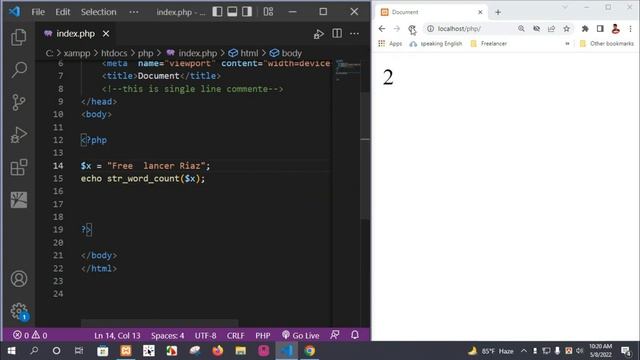Open the Extensions view
This screenshot has width=640, height=360.
pos(19,167)
